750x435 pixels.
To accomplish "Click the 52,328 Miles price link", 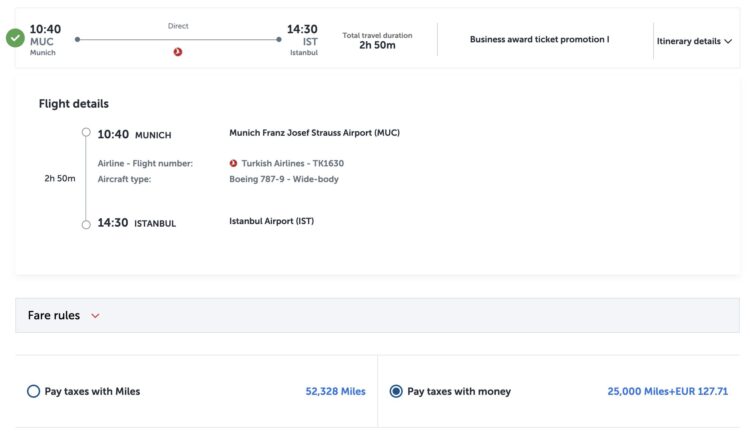I will [x=335, y=391].
